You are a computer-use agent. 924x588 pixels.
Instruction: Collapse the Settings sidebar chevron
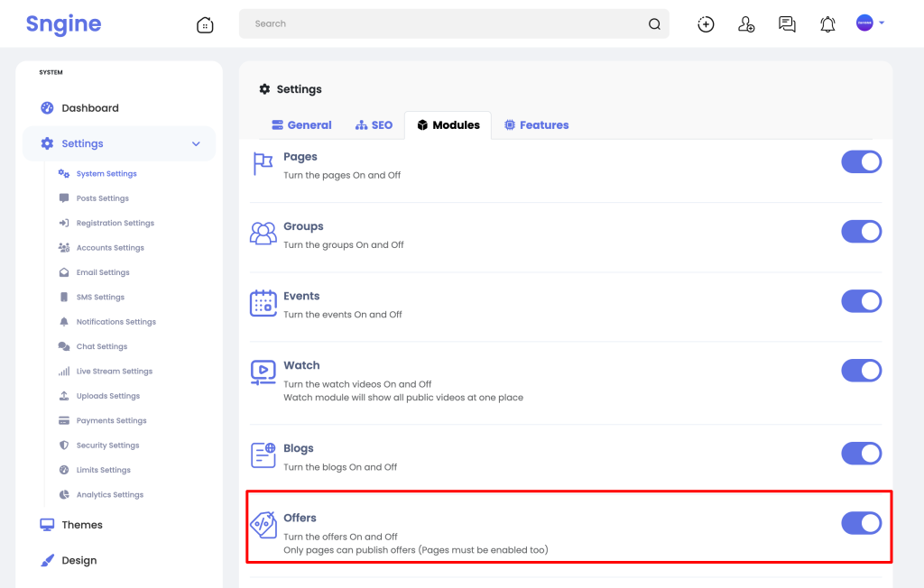196,143
